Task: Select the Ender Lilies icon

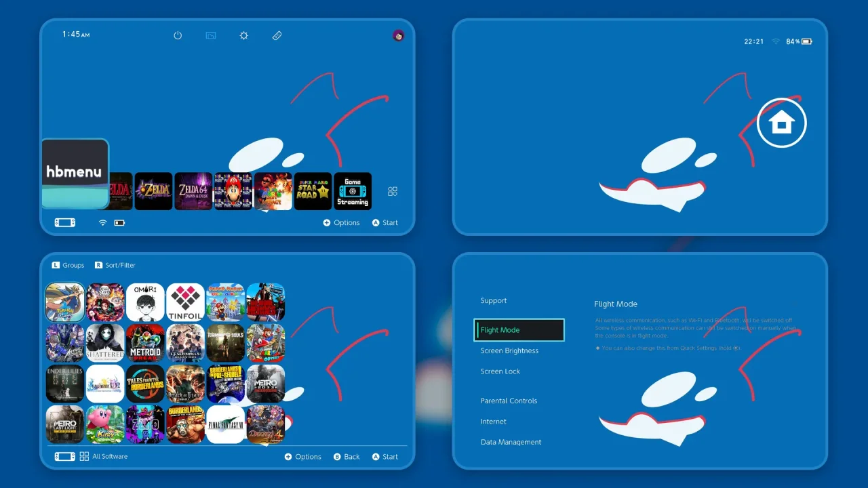Action: point(65,384)
